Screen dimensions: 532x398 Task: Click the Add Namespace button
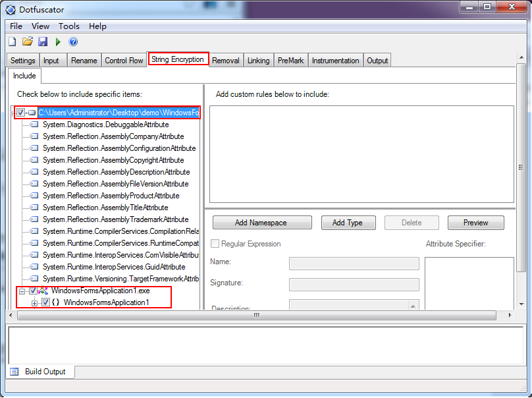point(262,223)
